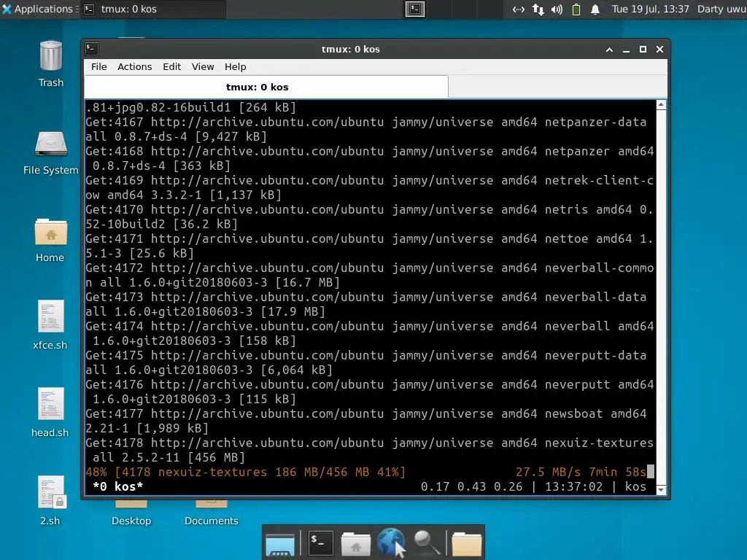
Task: Close the tmux terminal window
Action: 659,49
